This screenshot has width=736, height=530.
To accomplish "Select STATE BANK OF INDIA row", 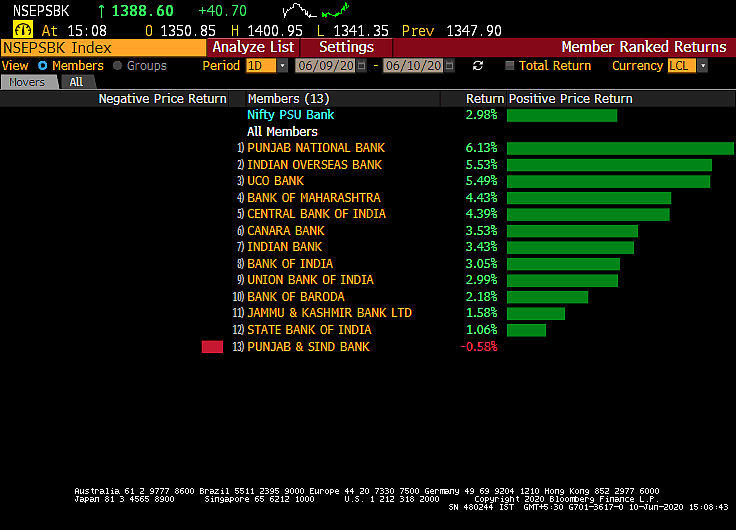I will coord(309,330).
